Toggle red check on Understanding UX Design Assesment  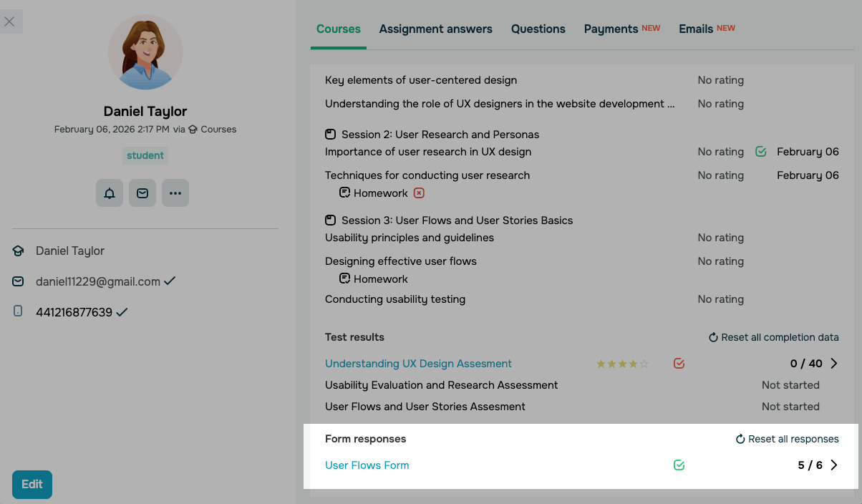(x=679, y=364)
